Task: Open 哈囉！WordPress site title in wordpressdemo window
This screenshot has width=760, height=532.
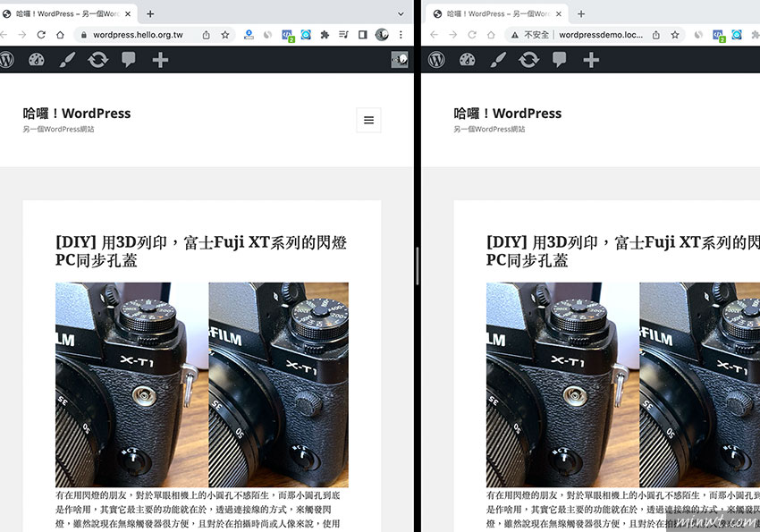Action: pos(508,114)
